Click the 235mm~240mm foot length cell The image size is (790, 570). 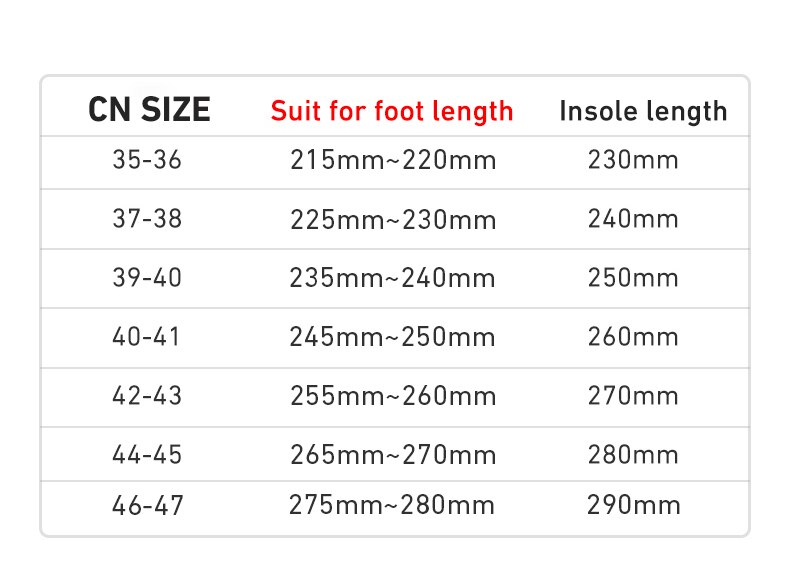pyautogui.click(x=393, y=278)
